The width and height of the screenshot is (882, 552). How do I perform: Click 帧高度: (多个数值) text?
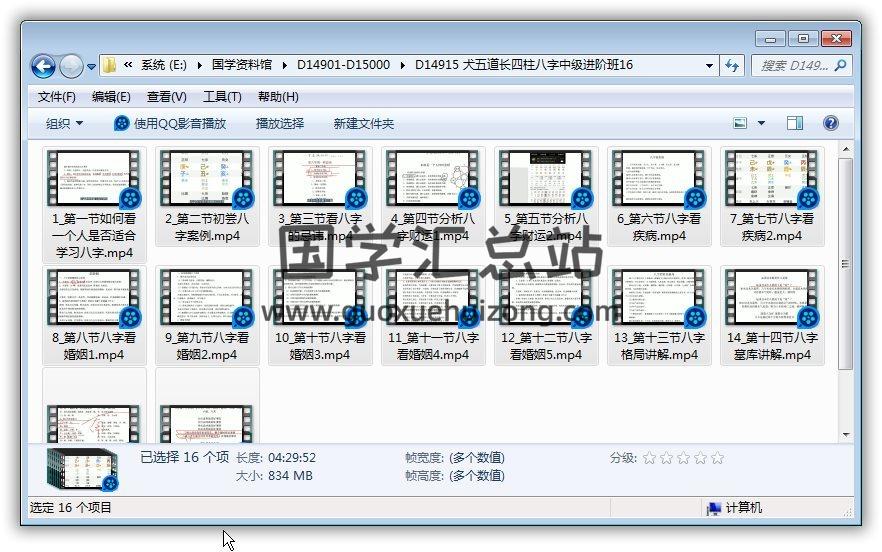point(454,476)
